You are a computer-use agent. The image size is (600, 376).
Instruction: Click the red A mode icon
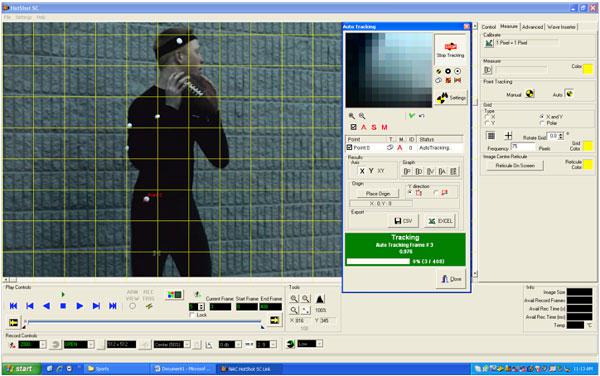[364, 127]
